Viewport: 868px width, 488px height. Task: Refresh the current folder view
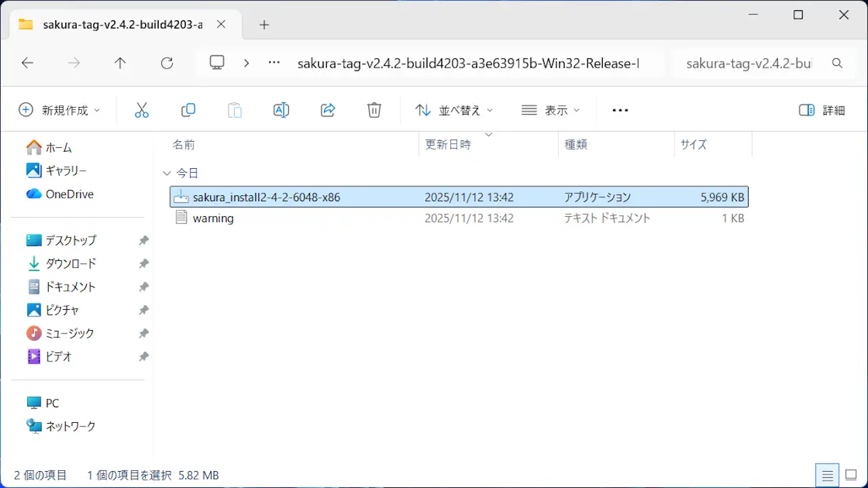(167, 63)
